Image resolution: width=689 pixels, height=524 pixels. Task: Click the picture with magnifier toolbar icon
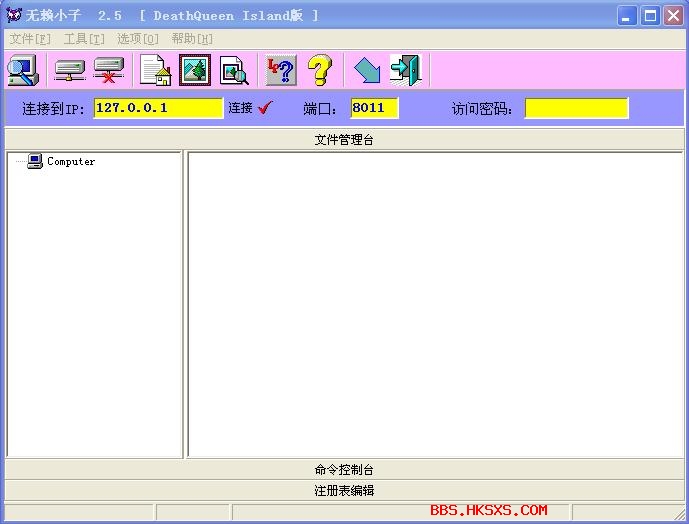pos(234,70)
